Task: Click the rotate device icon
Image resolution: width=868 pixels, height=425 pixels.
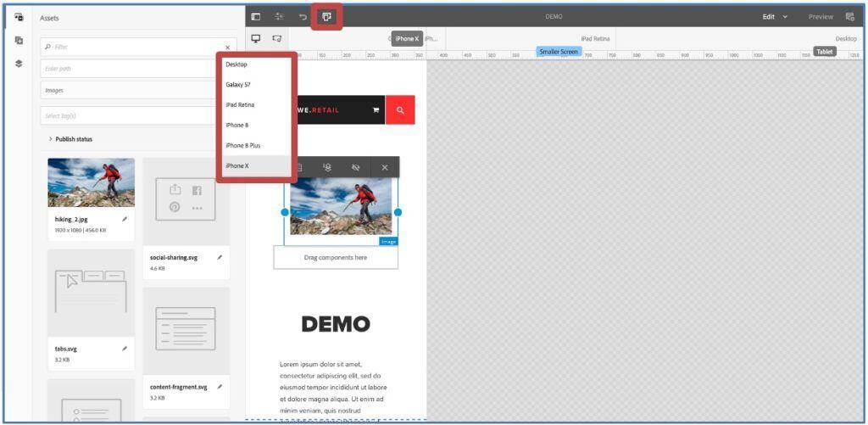Action: tap(277, 38)
